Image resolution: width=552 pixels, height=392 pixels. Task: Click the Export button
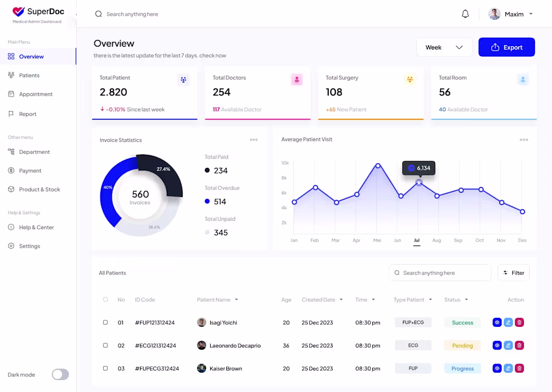[x=507, y=47]
